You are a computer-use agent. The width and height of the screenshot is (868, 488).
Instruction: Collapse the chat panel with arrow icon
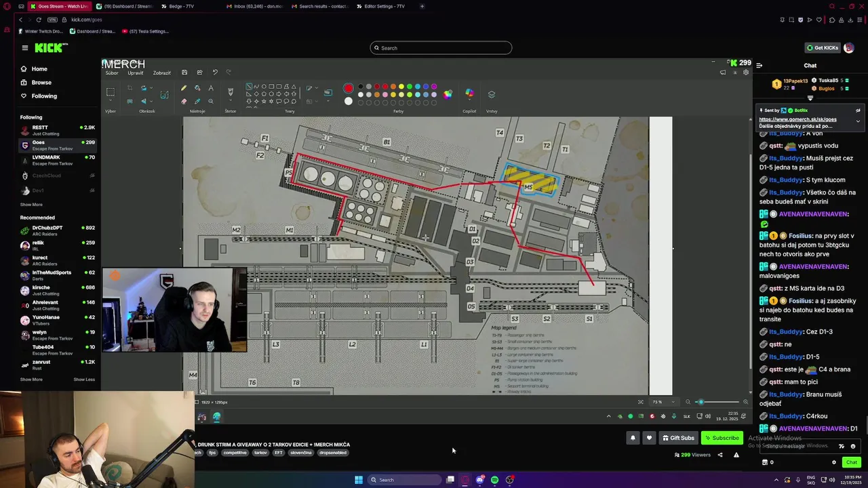click(759, 66)
